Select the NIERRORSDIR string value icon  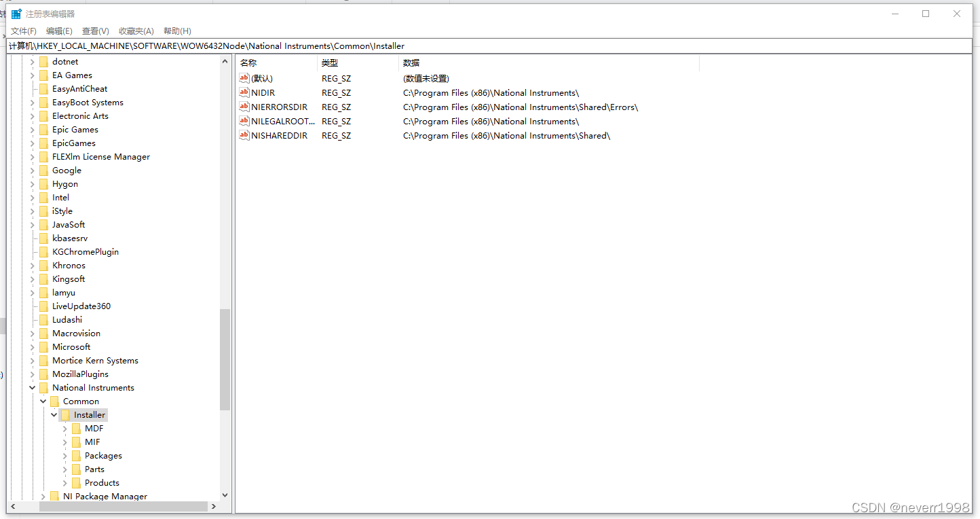pyautogui.click(x=244, y=107)
